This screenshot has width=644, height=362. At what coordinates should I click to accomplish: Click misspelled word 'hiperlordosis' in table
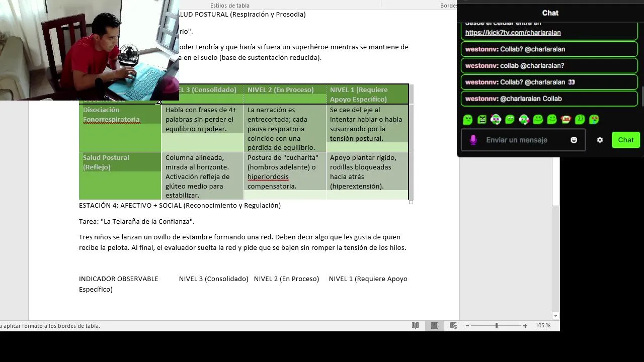[268, 177]
